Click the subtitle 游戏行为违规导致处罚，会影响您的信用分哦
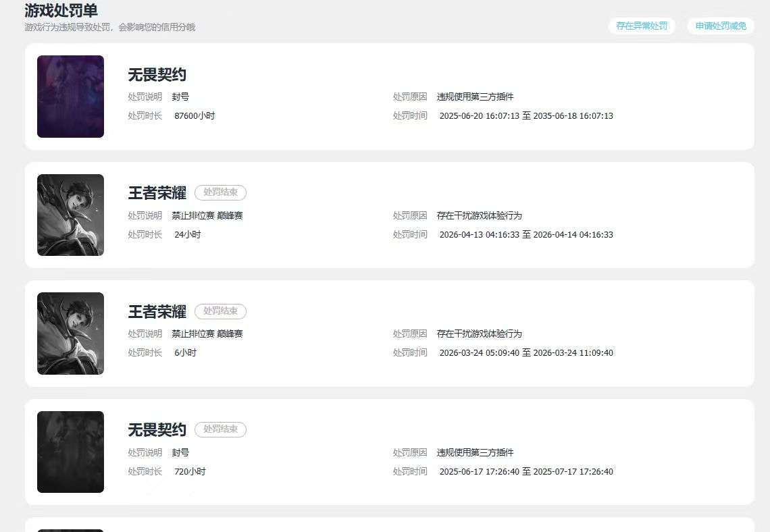Viewport: 770px width, 532px height. pyautogui.click(x=110, y=27)
